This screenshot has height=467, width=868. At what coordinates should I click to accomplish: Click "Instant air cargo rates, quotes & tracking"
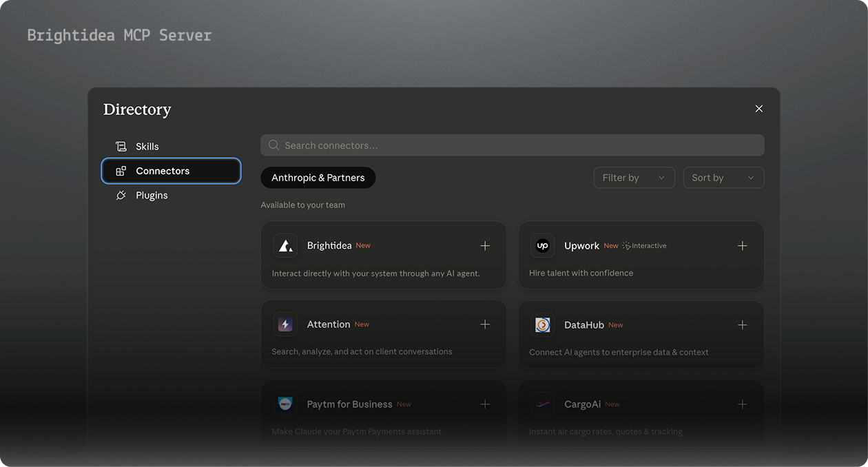(606, 432)
